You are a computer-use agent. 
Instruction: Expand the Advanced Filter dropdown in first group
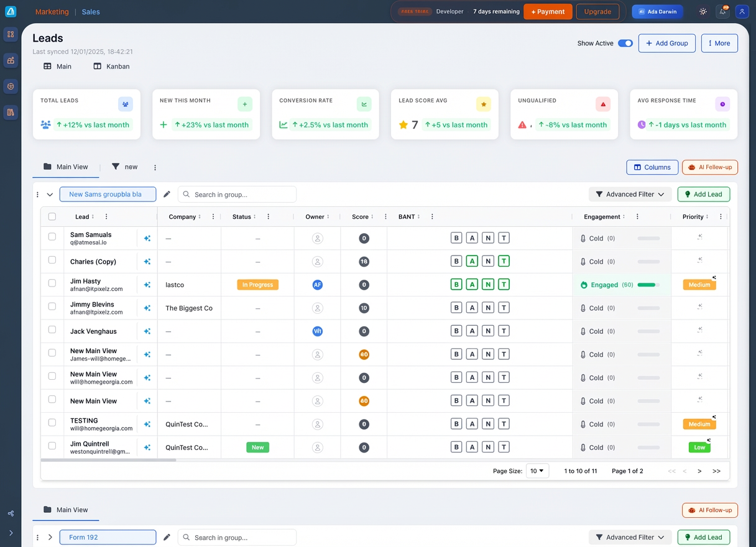pos(630,195)
